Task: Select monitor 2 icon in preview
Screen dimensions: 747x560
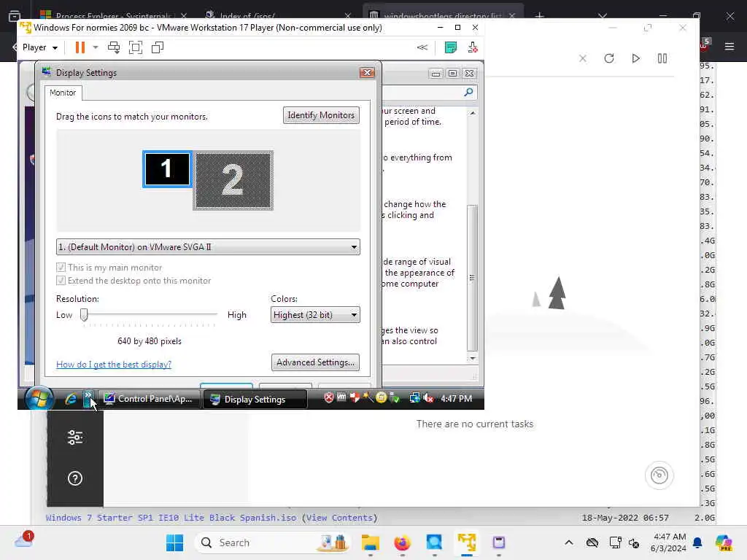Action: [233, 181]
